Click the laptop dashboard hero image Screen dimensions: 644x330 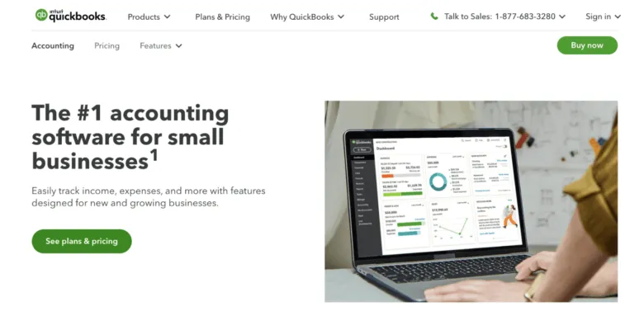(471, 201)
